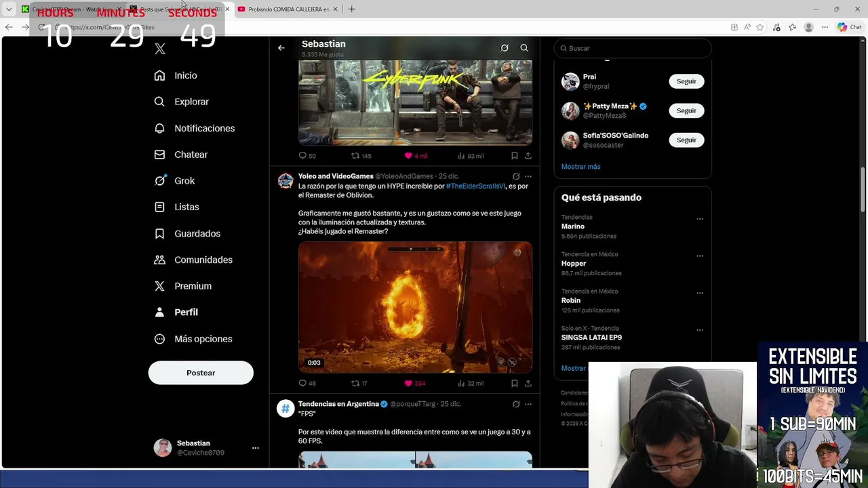Open Grok from the sidebar

click(x=174, y=181)
